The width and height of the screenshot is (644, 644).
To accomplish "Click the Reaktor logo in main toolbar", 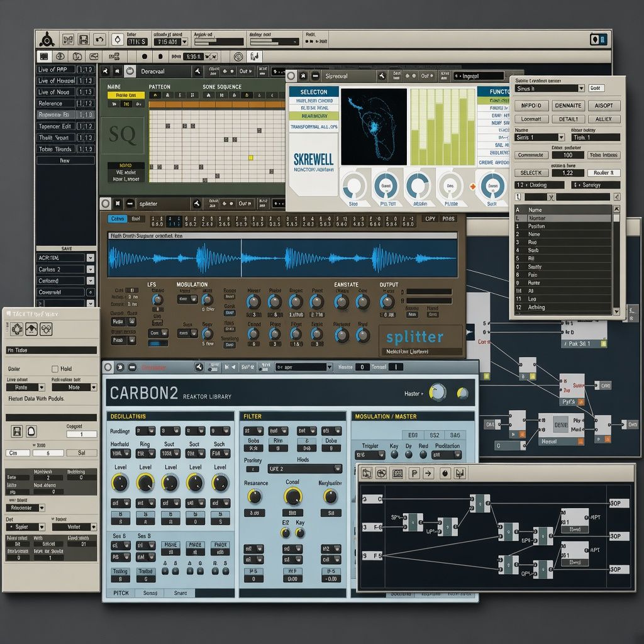I will 47,40.
